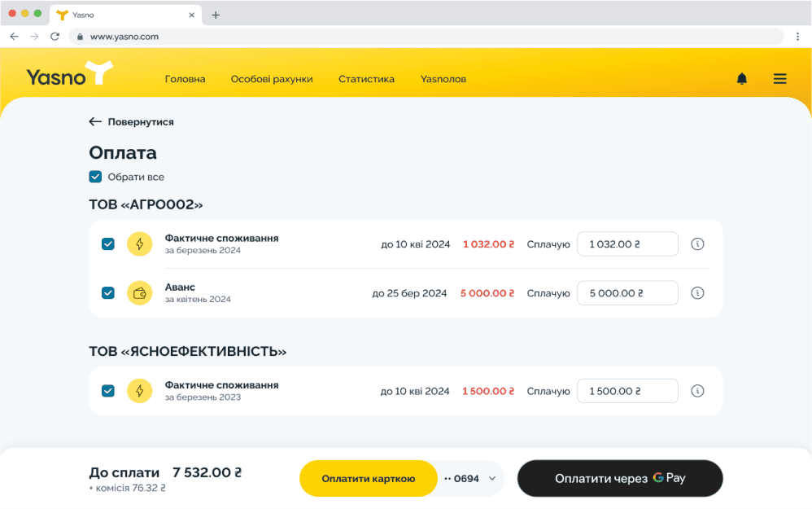The width and height of the screenshot is (812, 509).
Task: Click the red amount 1 032.00 ₴
Action: (488, 244)
